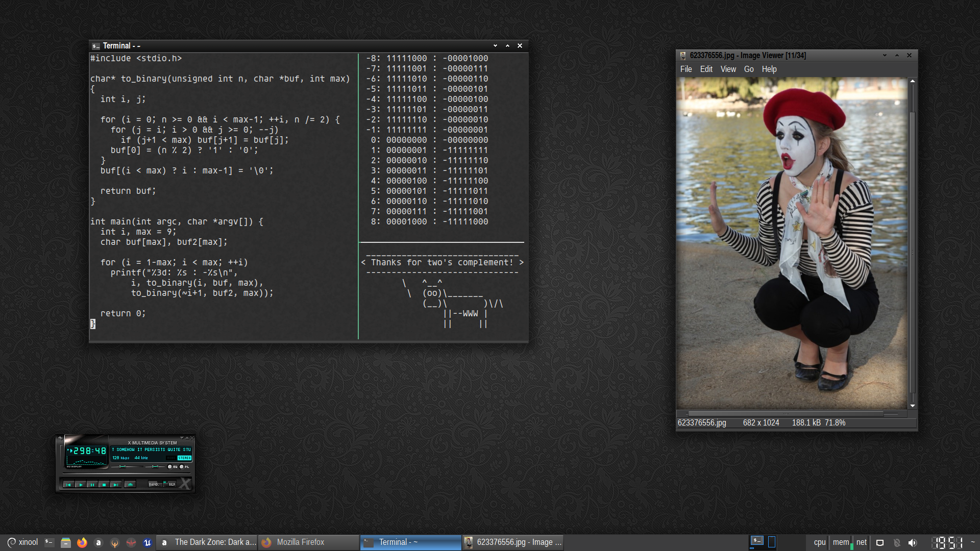This screenshot has width=980, height=551.
Task: Toggle the XMMS playlist PL button
Action: (182, 467)
